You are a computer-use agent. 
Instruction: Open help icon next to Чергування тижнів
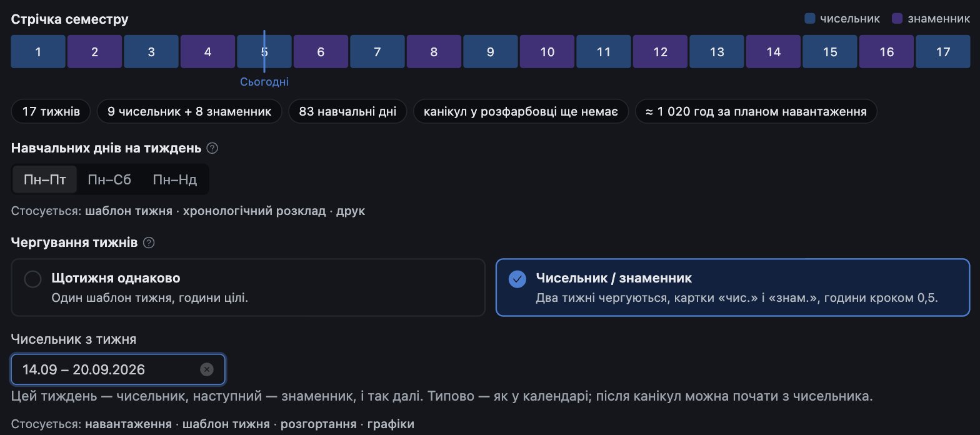pos(149,242)
